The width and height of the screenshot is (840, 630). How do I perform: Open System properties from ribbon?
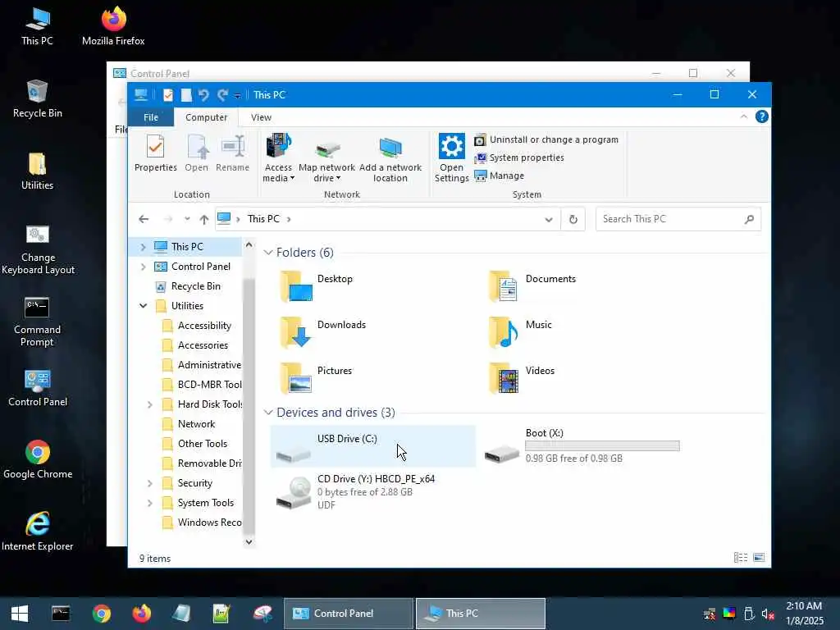519,158
